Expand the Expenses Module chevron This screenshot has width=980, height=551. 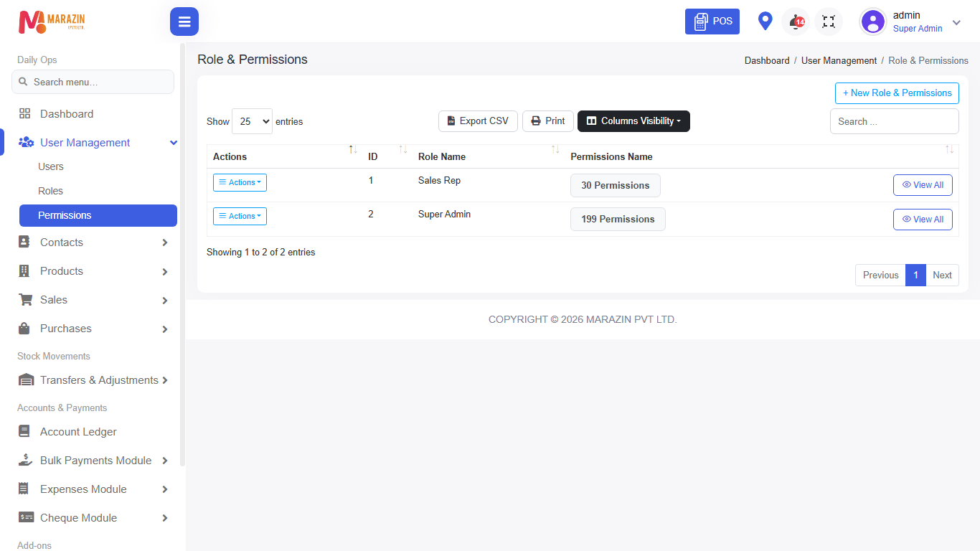[165, 489]
